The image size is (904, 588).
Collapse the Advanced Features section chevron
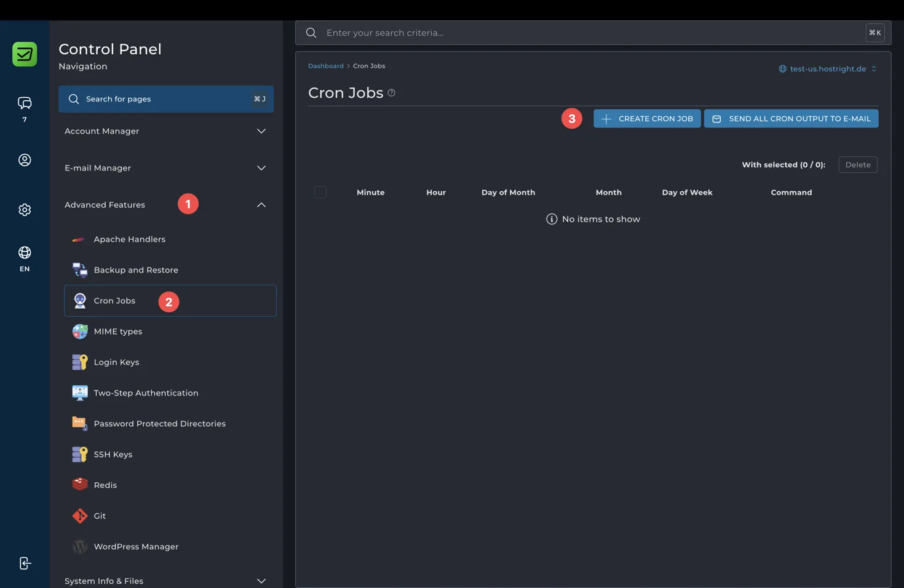click(x=261, y=205)
